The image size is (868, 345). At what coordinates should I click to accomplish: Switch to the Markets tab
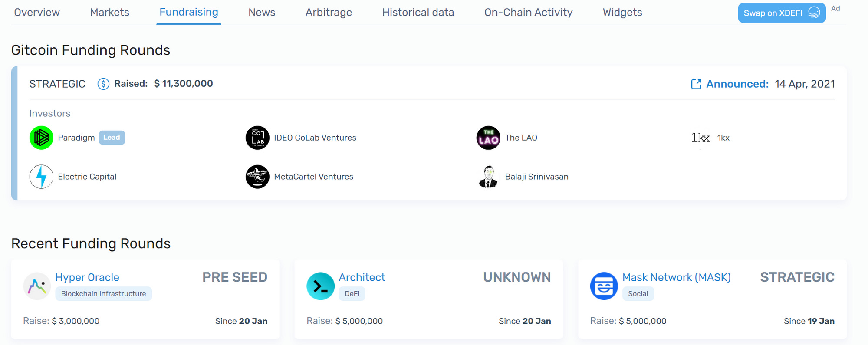(110, 12)
